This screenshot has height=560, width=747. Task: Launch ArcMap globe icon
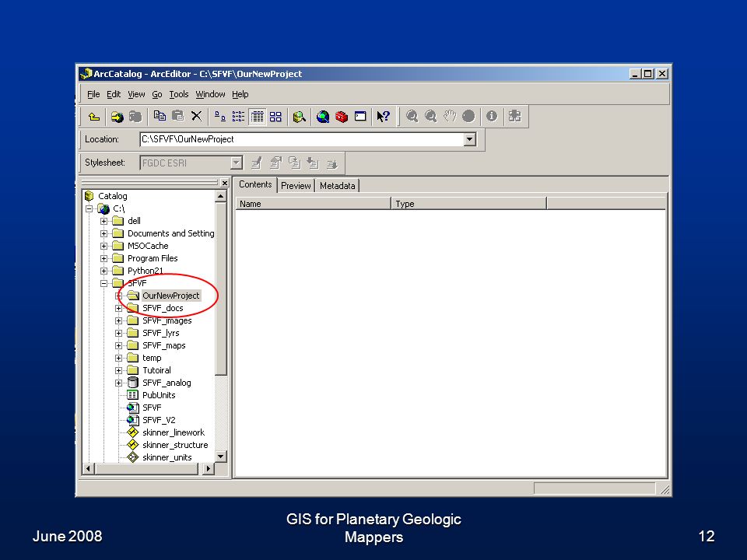point(322,116)
